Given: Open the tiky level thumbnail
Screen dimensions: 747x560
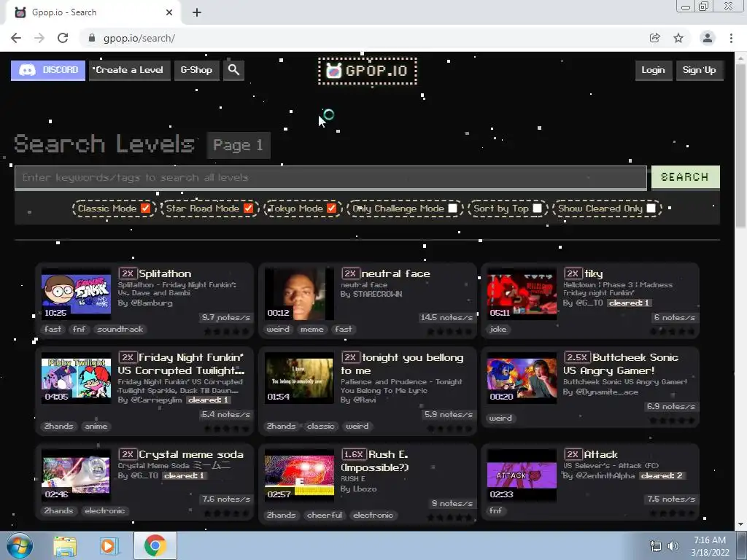Looking at the screenshot, I should coord(522,294).
